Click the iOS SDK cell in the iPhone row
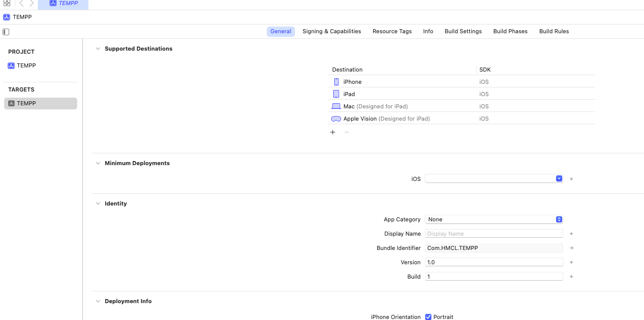644x320 pixels. [x=484, y=82]
